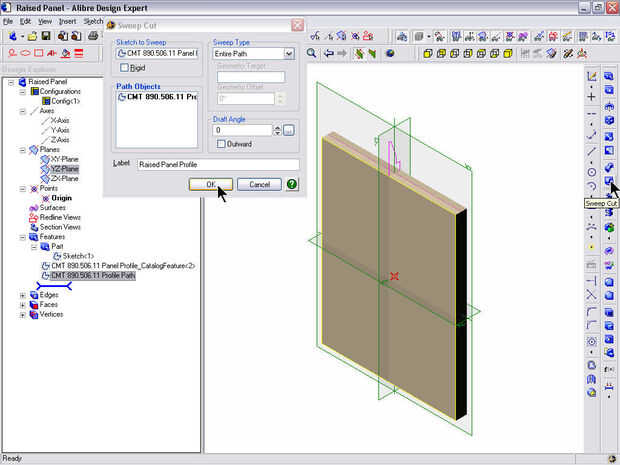620x465 pixels.
Task: Select the red rectangle redline tool
Action: point(39,53)
